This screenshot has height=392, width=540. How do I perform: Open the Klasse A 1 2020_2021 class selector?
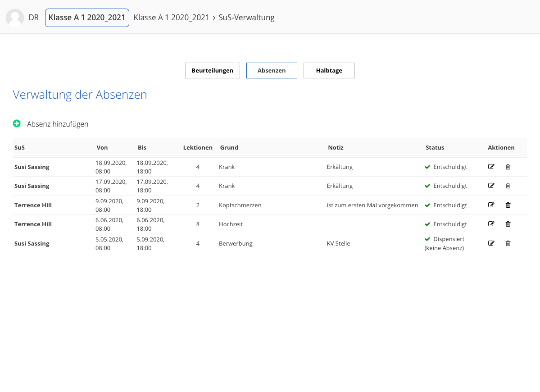[x=87, y=18]
